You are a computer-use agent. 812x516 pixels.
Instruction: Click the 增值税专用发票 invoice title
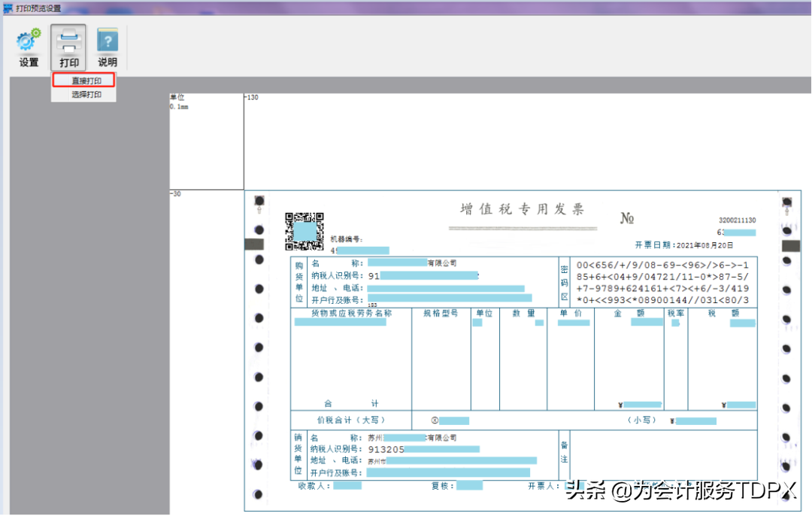(x=522, y=209)
